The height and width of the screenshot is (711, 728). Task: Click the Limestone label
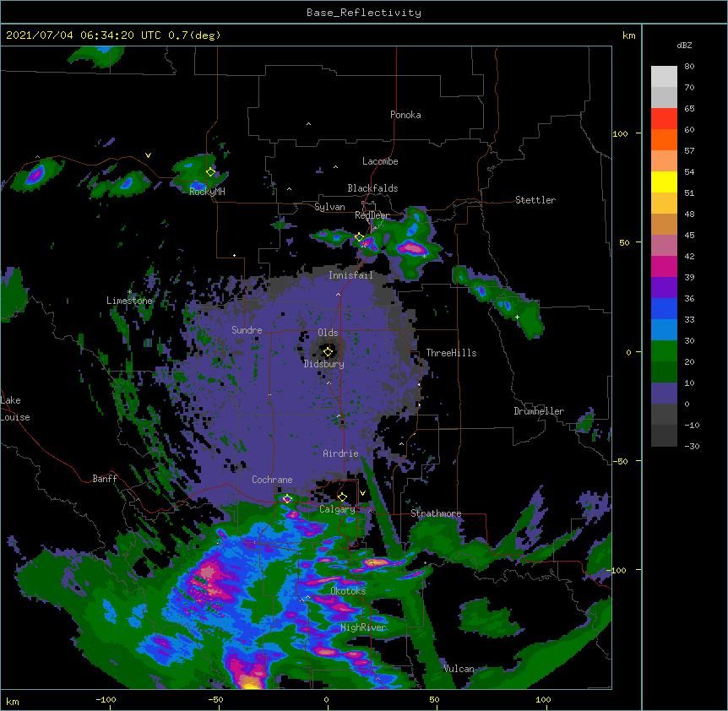[129, 301]
